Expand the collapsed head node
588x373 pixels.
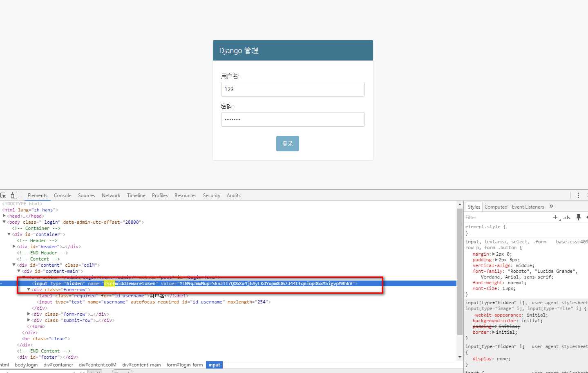tap(4, 216)
